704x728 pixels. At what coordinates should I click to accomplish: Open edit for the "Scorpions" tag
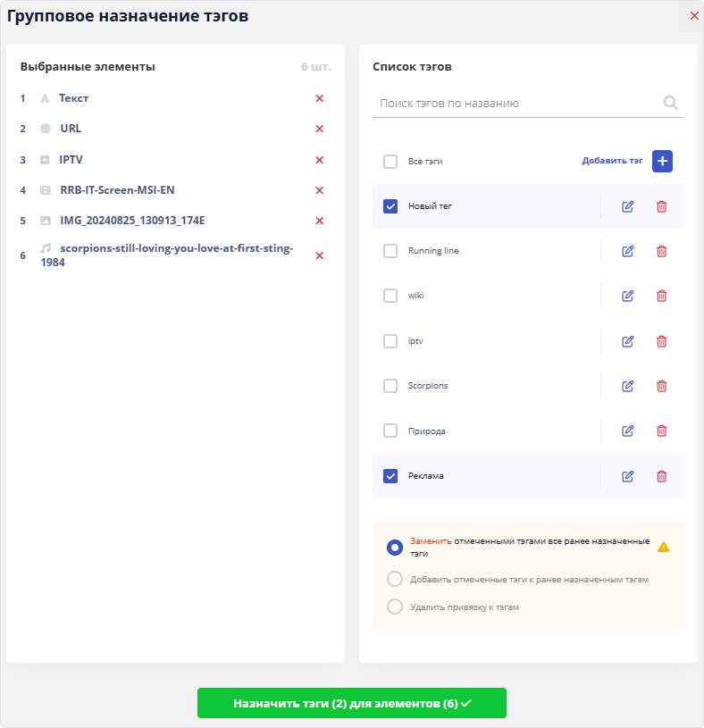[627, 386]
